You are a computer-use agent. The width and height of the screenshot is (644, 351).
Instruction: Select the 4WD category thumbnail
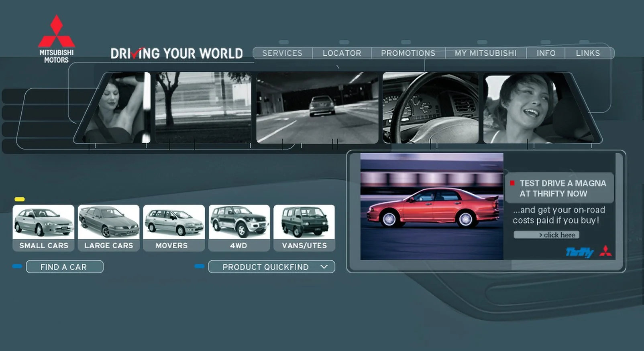[239, 228]
